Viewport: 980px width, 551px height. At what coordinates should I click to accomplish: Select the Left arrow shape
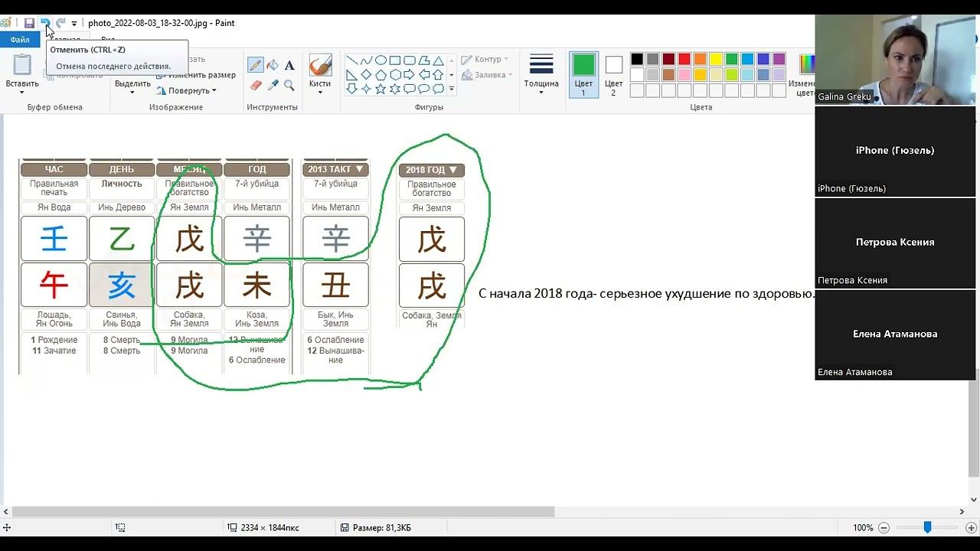[x=423, y=75]
